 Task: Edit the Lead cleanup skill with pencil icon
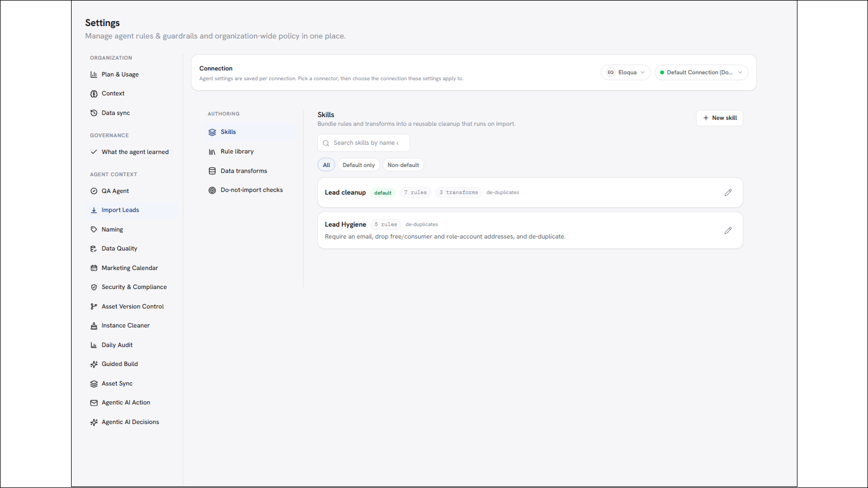(x=728, y=193)
